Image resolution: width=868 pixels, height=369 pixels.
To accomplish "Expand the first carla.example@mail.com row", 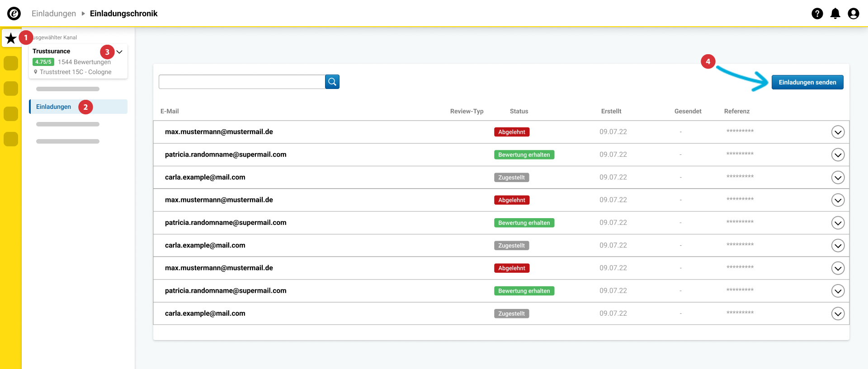I will tap(838, 177).
